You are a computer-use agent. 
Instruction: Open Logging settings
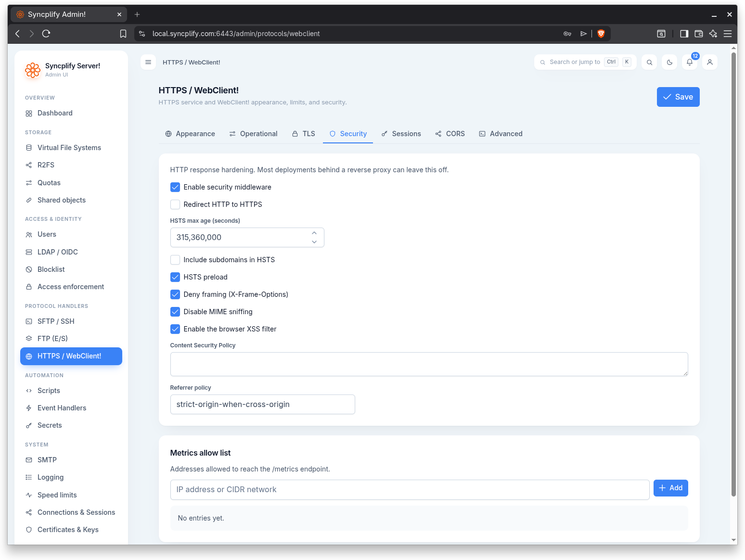pos(71,477)
